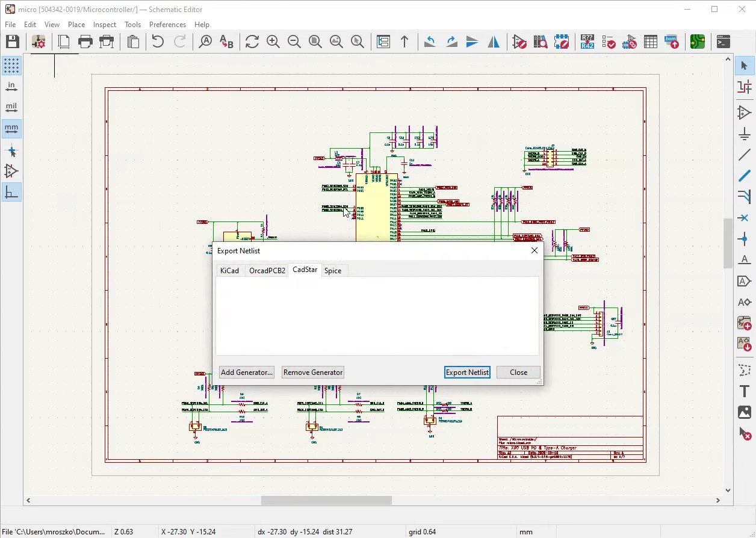Open the Inspect menu
Screen dimensions: 756x538
point(105,25)
